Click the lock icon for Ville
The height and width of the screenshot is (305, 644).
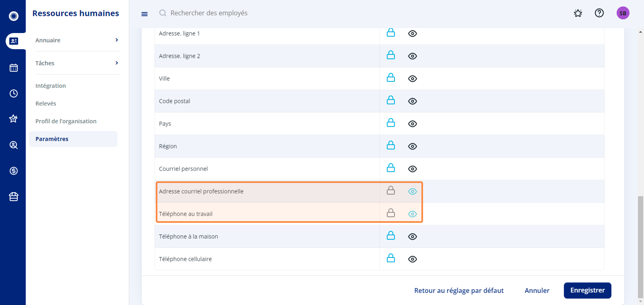[x=390, y=78]
